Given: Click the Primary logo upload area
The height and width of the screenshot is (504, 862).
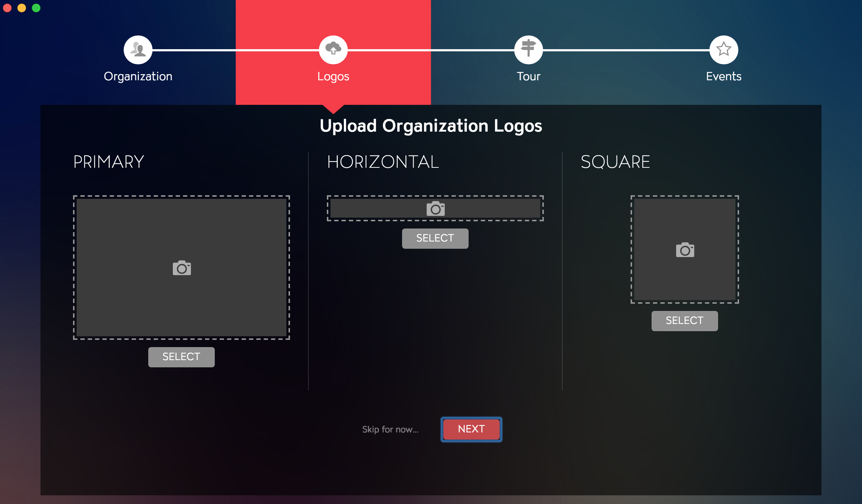Looking at the screenshot, I should coord(182,268).
